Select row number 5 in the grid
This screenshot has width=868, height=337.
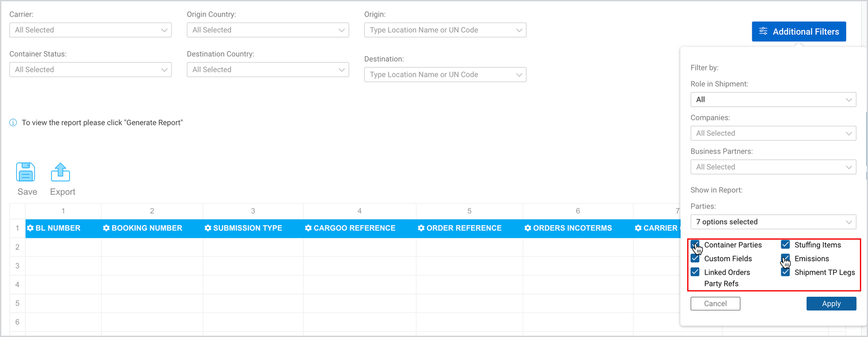coord(18,303)
